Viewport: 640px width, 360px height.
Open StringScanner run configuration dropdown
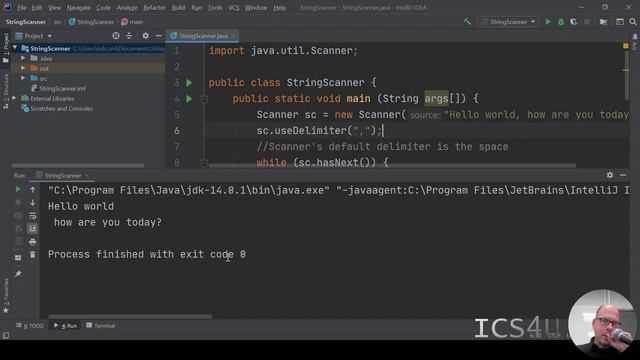pos(509,22)
